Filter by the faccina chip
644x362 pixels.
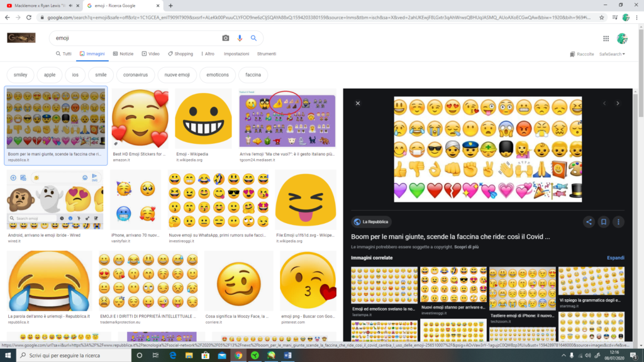click(253, 75)
